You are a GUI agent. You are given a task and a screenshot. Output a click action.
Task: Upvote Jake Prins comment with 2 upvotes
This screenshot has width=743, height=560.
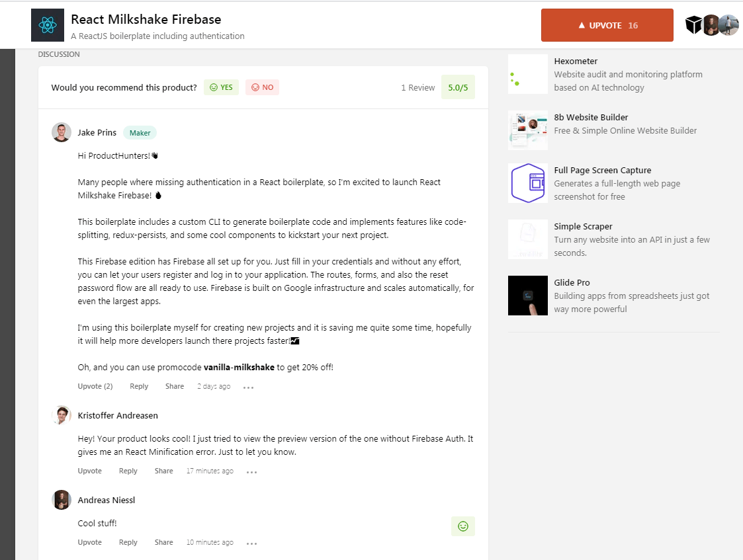click(95, 386)
